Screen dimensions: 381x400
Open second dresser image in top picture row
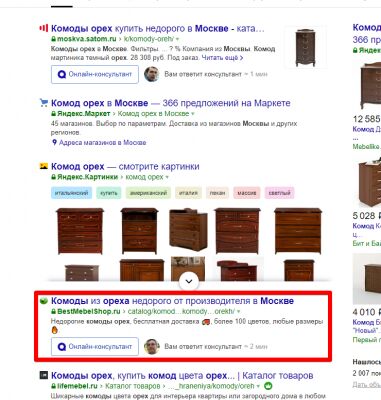pyautogui.click(x=139, y=231)
